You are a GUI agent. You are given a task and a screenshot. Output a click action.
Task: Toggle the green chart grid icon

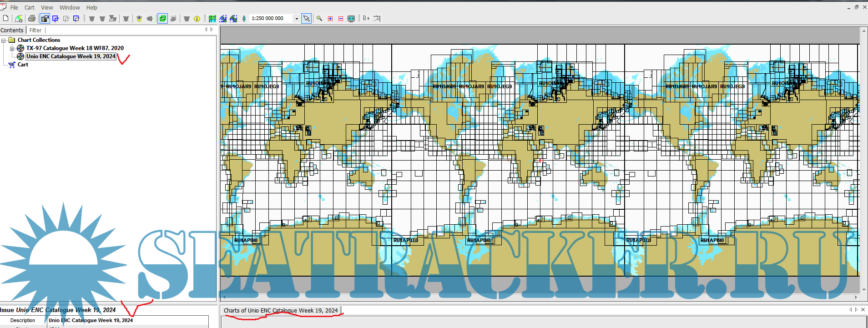click(x=212, y=19)
